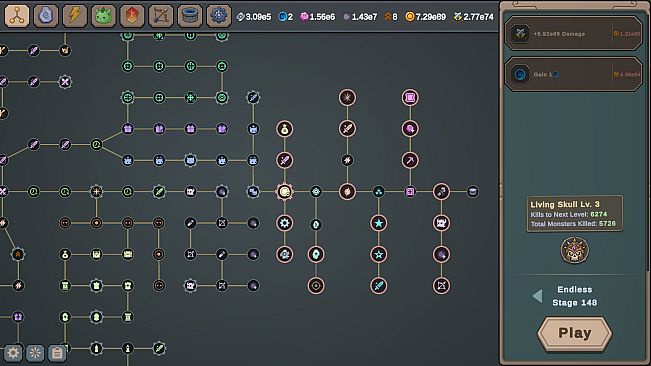Buy the Damage upgrade card
Viewport: 651px width, 366px height.
tap(573, 34)
